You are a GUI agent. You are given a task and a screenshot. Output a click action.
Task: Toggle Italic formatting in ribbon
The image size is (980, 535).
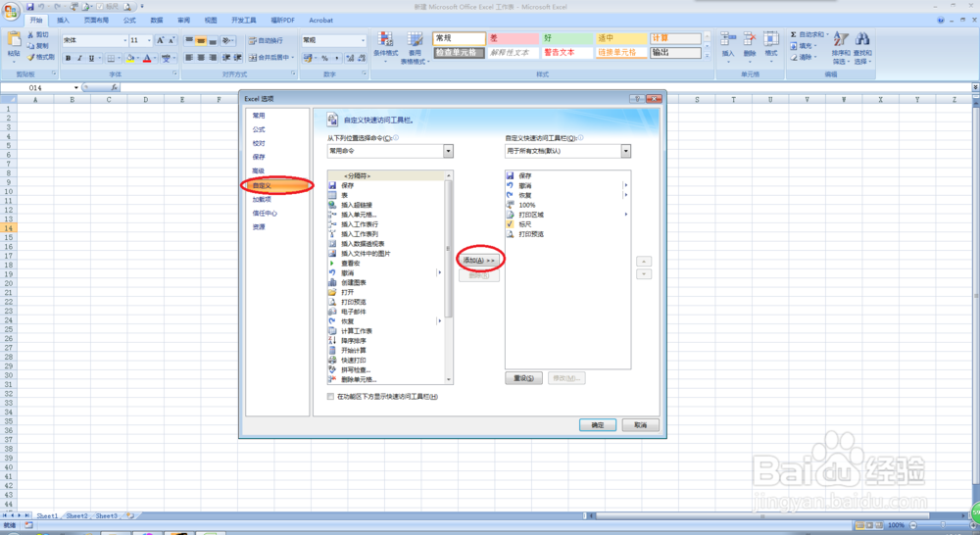[79, 58]
